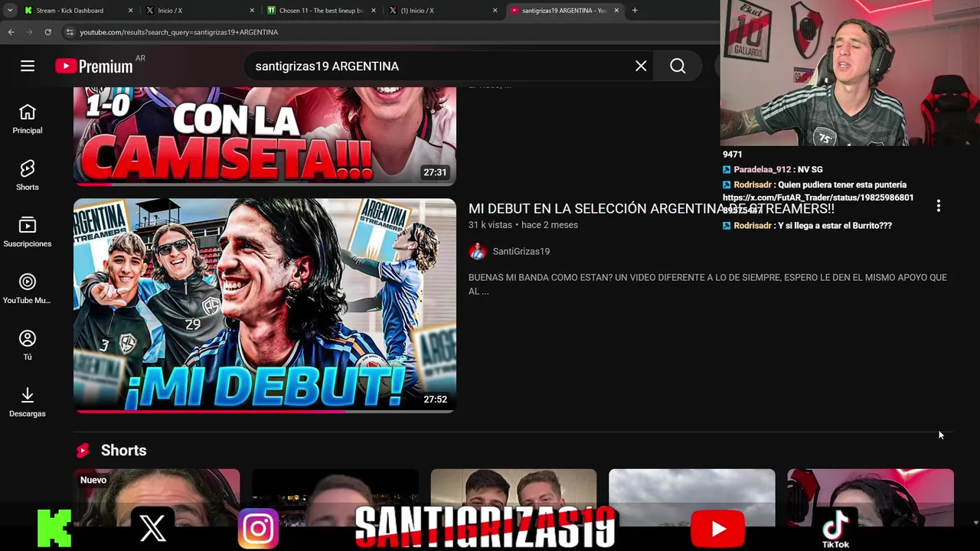Click the 27:52 duration badge

(435, 399)
